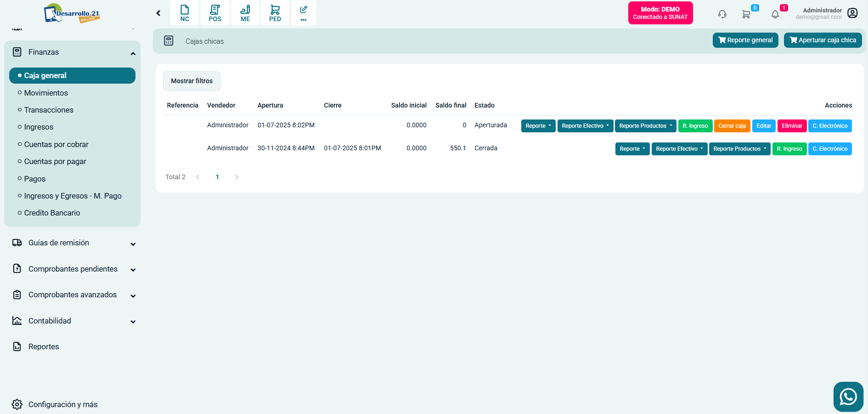Open Reporte Efectivo dropdown for Aperturada row
868x414 pixels.
(x=585, y=126)
